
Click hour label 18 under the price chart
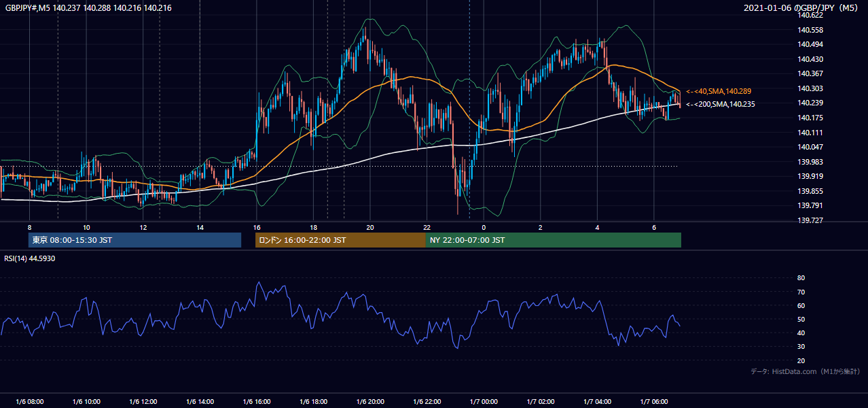coord(313,227)
